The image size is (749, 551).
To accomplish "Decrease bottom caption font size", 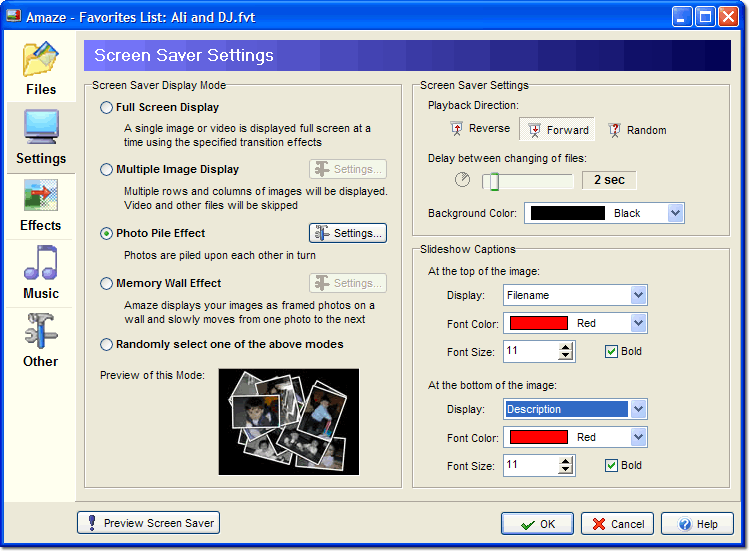I will (x=566, y=470).
